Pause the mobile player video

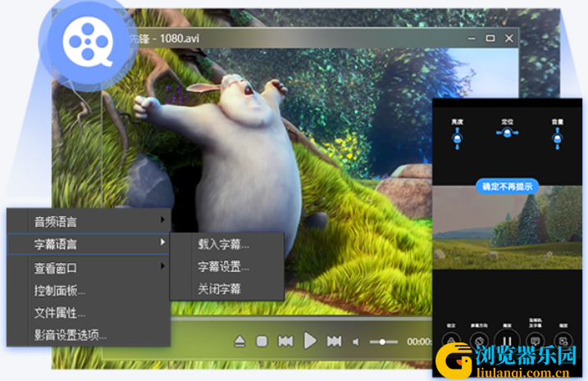coord(507,341)
